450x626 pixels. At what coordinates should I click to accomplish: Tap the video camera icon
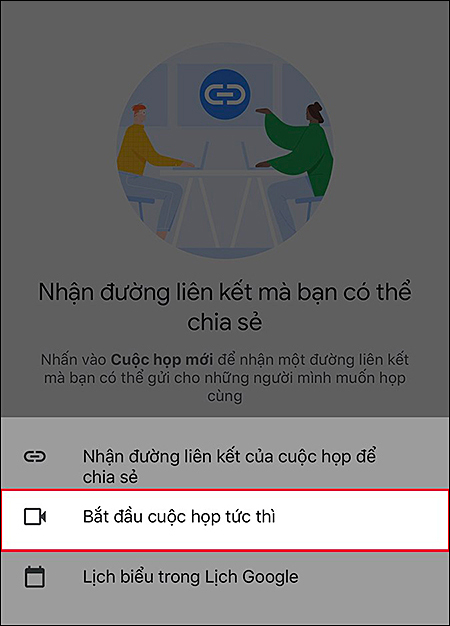click(x=35, y=517)
